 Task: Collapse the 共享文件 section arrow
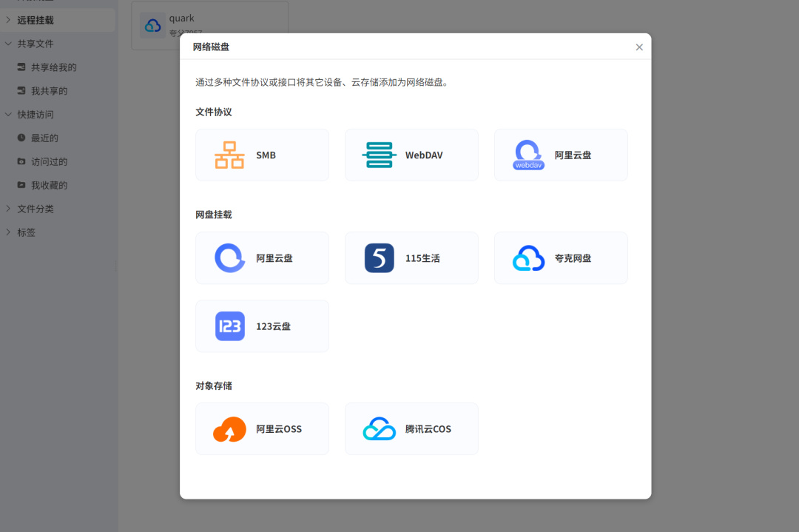coord(8,44)
